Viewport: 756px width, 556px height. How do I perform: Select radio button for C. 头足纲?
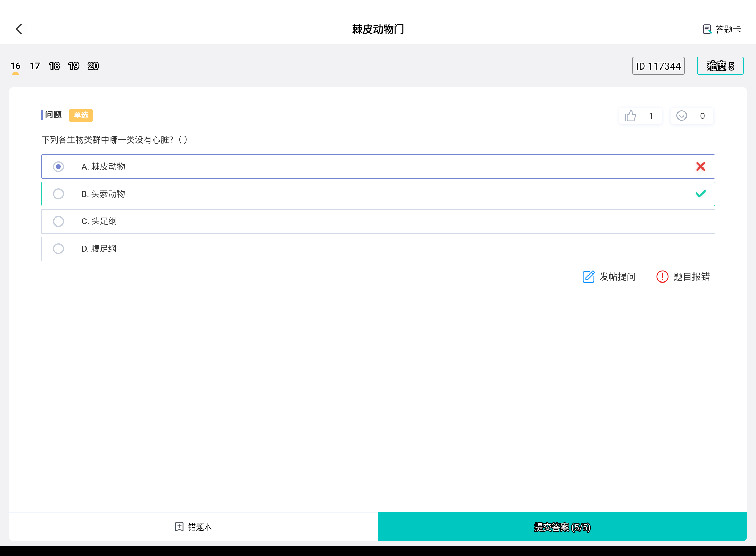pyautogui.click(x=58, y=221)
